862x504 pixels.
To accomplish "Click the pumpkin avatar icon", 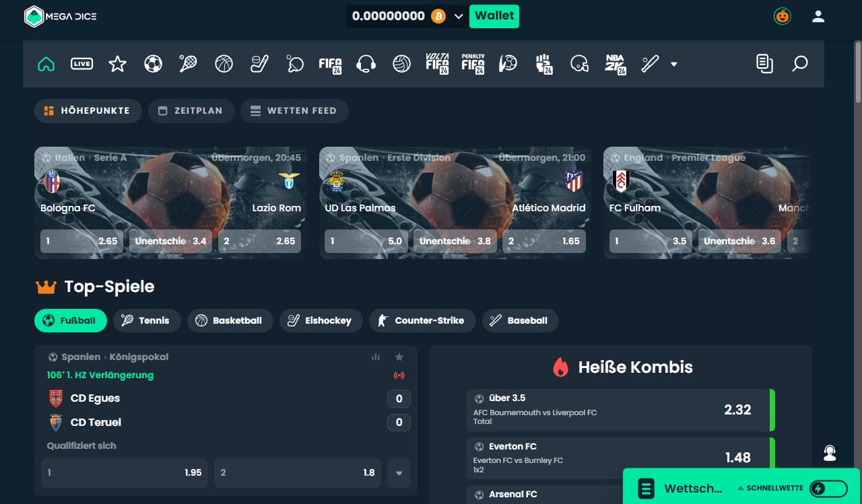I will (782, 16).
